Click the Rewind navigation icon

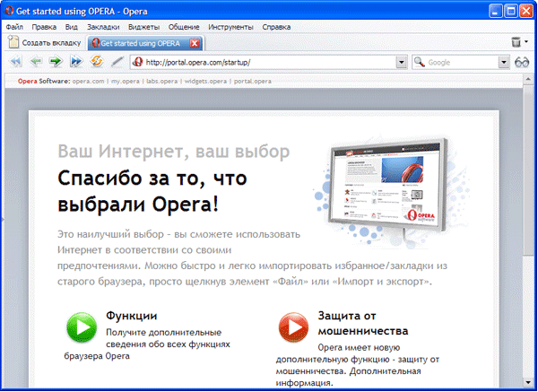[16, 62]
